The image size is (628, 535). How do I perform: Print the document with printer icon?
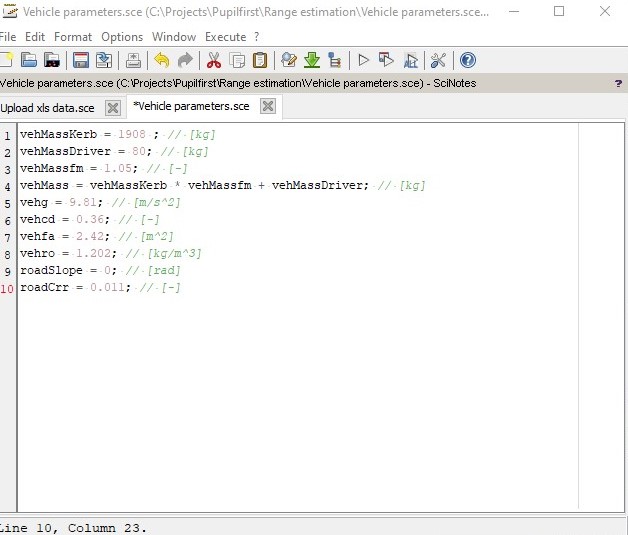[x=133, y=60]
